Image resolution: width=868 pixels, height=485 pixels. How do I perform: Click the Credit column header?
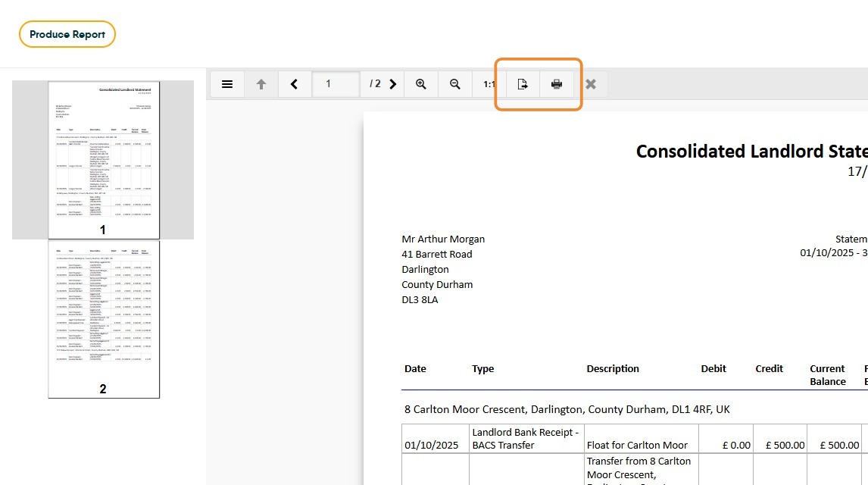tap(769, 369)
